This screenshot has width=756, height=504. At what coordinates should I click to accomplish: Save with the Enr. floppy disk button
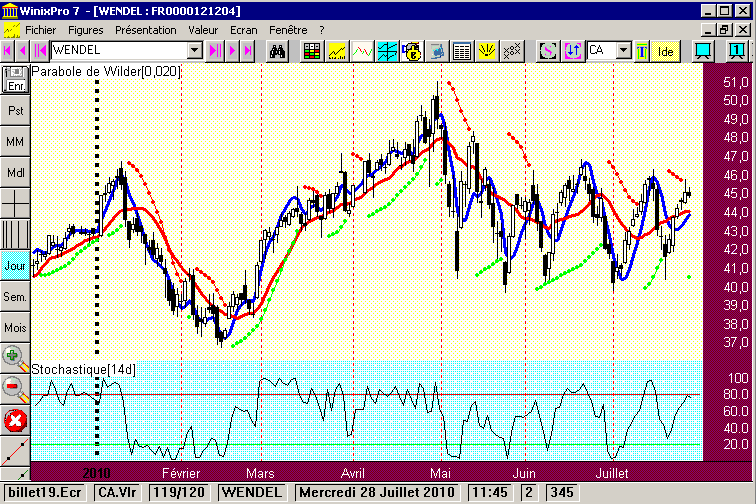[15, 80]
